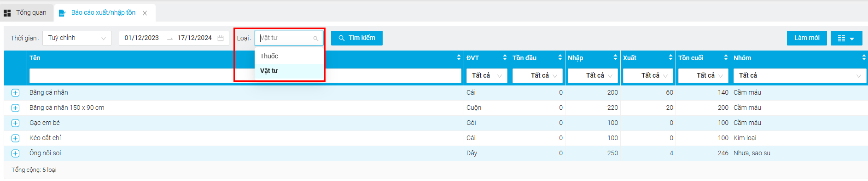
Task: Expand the Ống nội soi row
Action: (15, 153)
